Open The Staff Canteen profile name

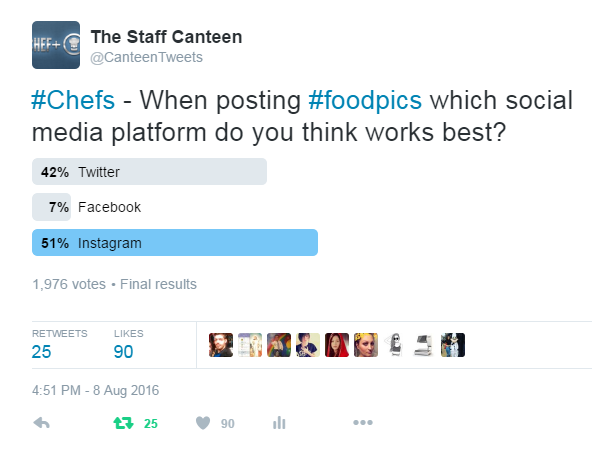(x=166, y=37)
